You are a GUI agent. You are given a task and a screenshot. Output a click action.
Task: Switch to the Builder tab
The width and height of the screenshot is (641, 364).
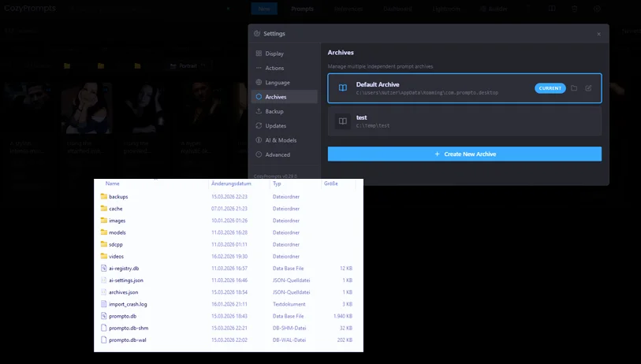coord(494,9)
